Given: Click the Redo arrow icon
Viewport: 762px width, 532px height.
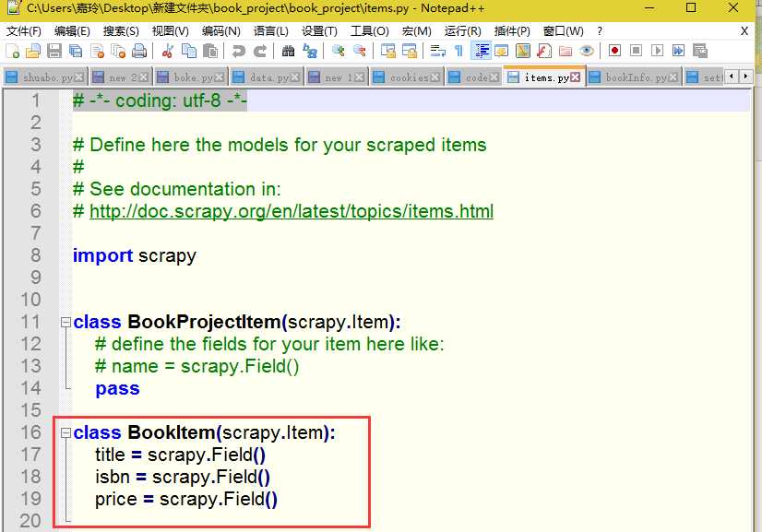Looking at the screenshot, I should (x=260, y=51).
